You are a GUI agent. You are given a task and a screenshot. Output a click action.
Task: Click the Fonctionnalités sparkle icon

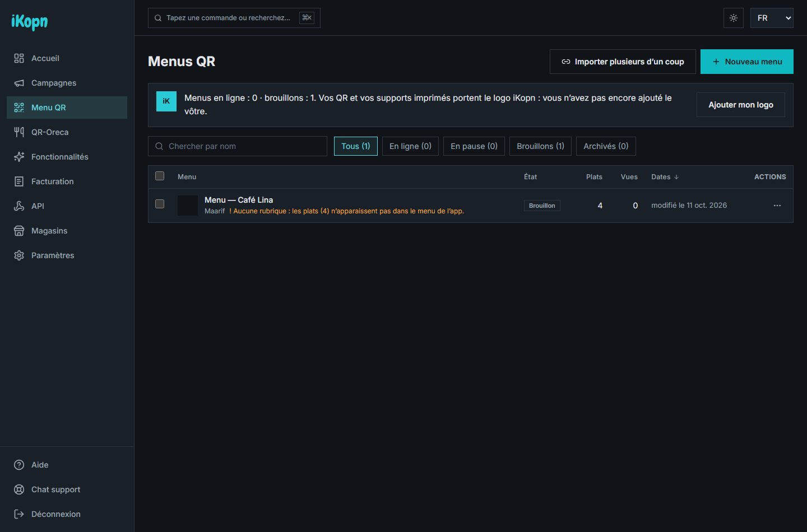[19, 157]
